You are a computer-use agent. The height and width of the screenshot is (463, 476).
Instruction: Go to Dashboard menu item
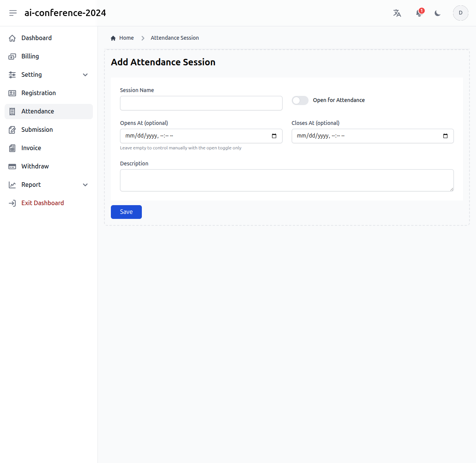click(x=49, y=38)
